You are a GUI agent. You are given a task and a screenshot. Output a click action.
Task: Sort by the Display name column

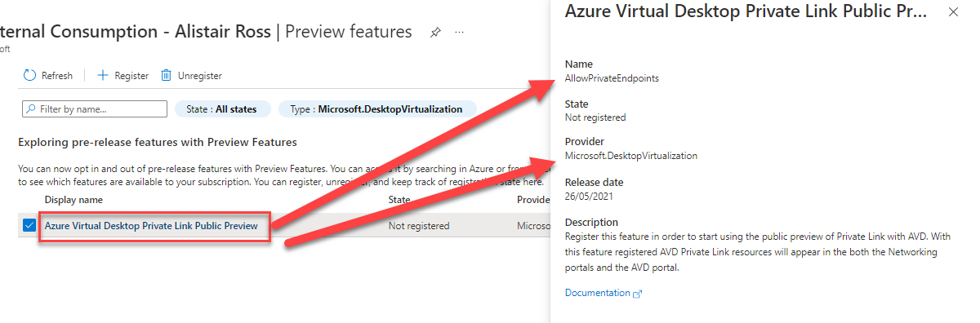73,199
